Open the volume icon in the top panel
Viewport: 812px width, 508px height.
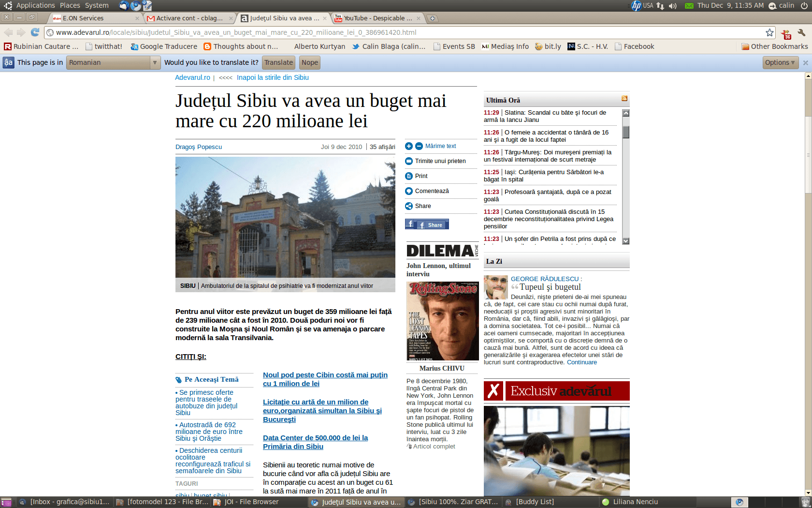(x=673, y=6)
